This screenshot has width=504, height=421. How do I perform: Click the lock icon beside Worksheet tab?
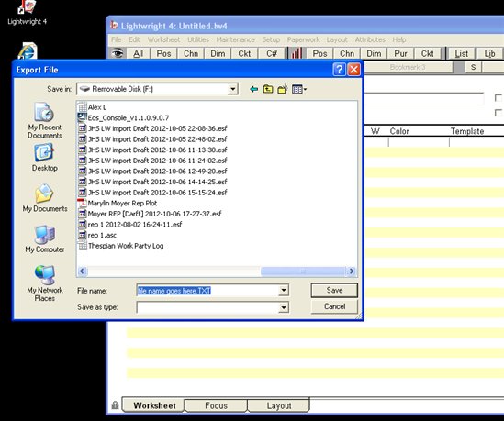click(x=115, y=405)
